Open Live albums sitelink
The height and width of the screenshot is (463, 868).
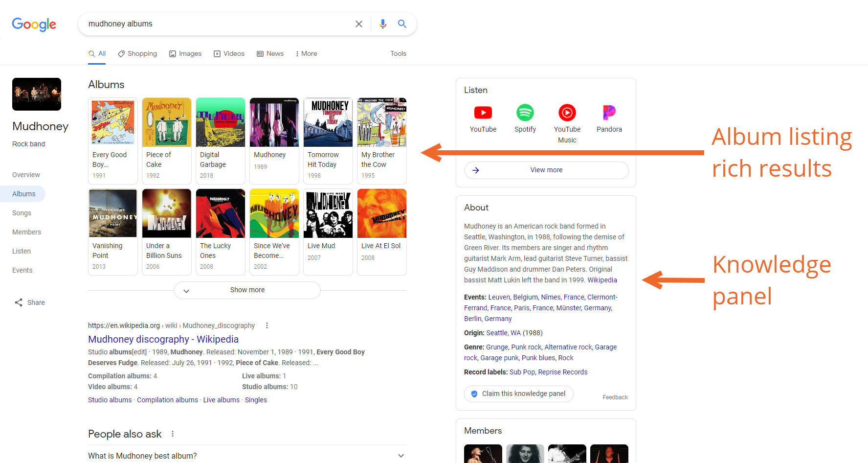[x=222, y=400]
